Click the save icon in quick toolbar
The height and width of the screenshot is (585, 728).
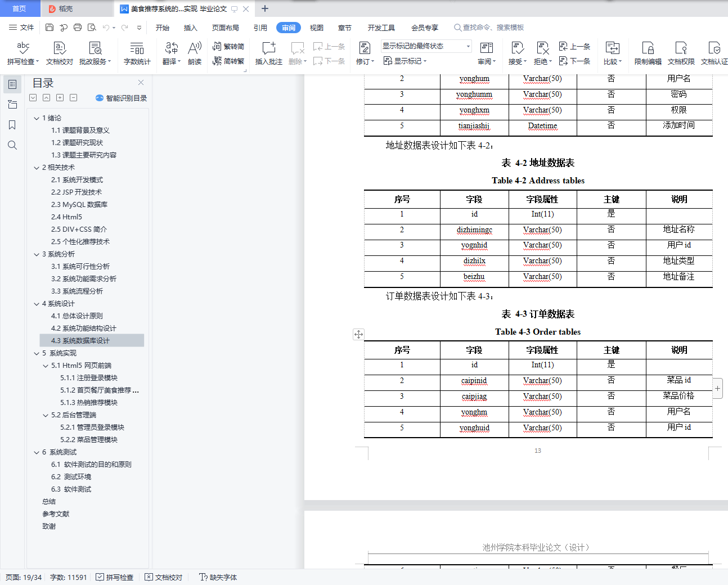pyautogui.click(x=50, y=27)
